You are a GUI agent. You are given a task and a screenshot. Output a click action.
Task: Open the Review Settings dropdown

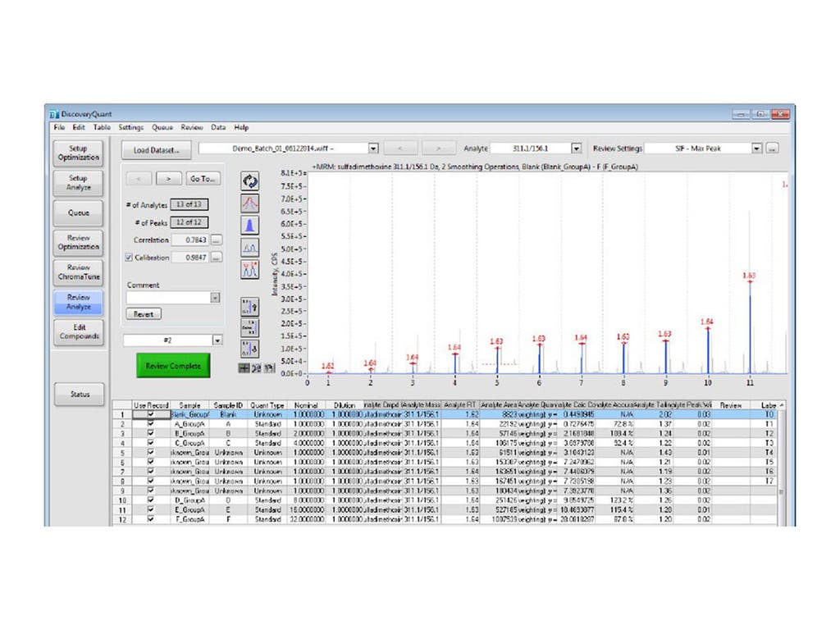(x=756, y=148)
